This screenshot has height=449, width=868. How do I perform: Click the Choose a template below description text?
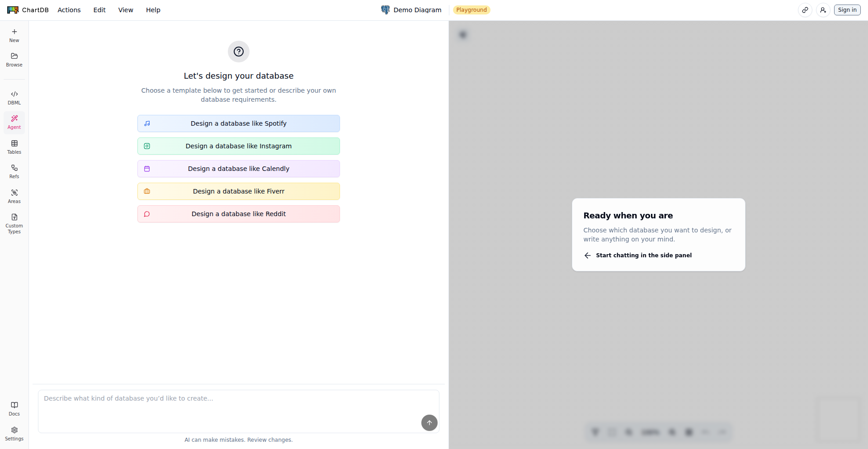coord(239,95)
